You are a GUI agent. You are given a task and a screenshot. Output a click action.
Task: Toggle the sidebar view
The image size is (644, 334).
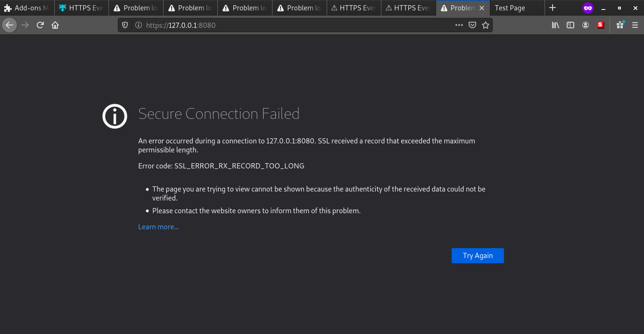point(570,25)
